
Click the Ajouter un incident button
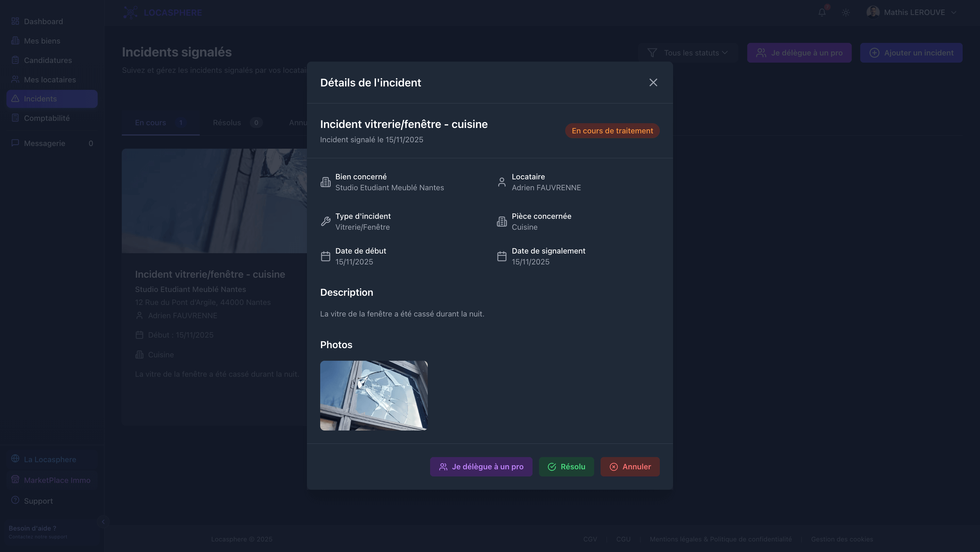click(912, 52)
